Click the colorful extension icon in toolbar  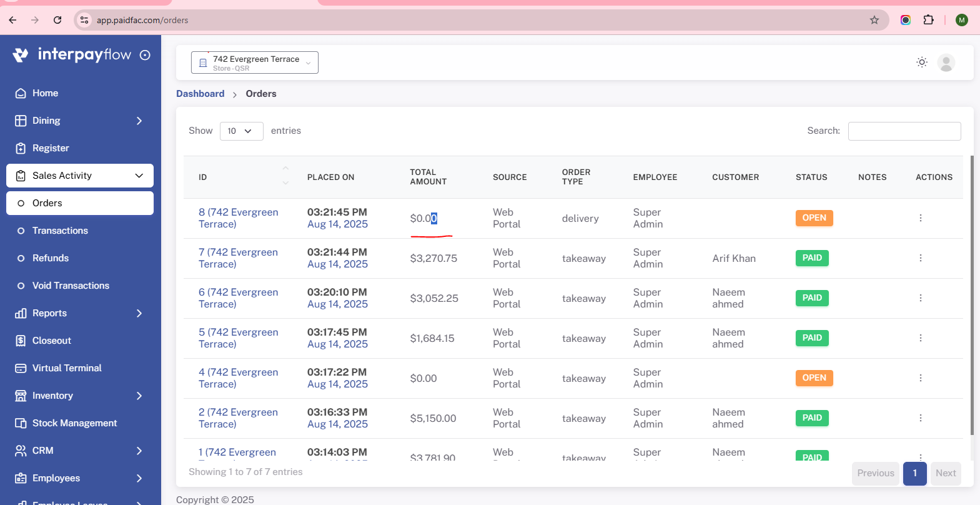tap(906, 20)
